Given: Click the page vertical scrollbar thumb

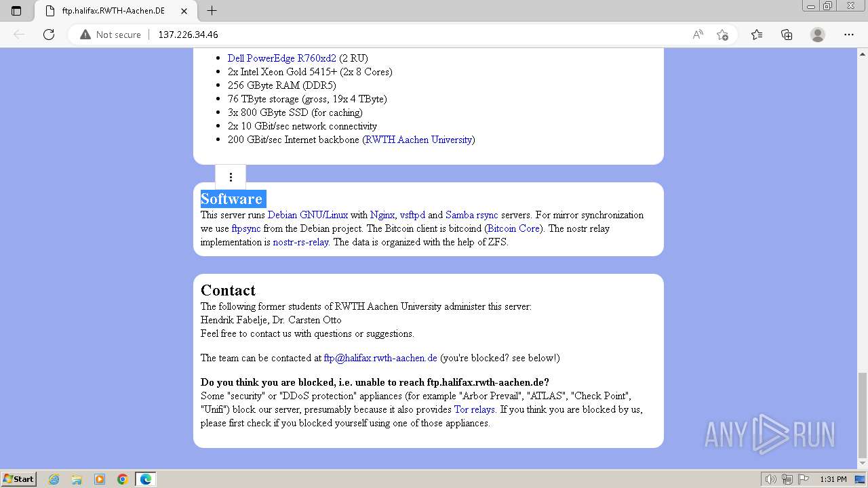Looking at the screenshot, I should coord(862,415).
